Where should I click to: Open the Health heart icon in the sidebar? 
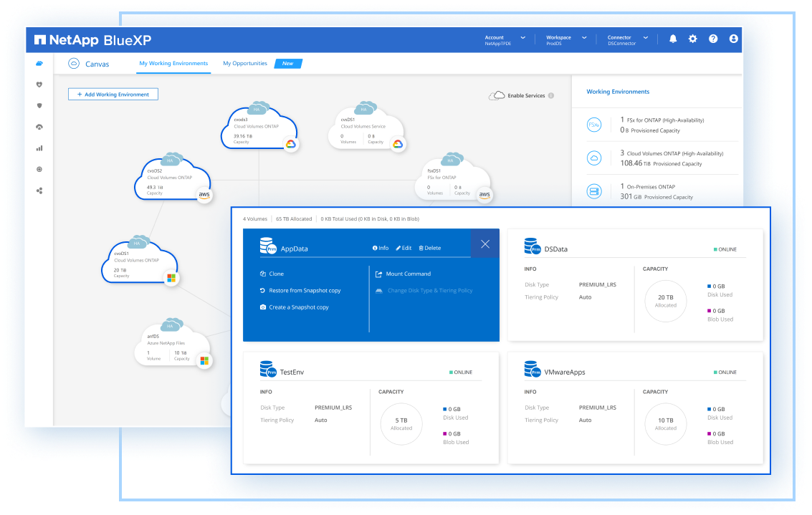39,84
